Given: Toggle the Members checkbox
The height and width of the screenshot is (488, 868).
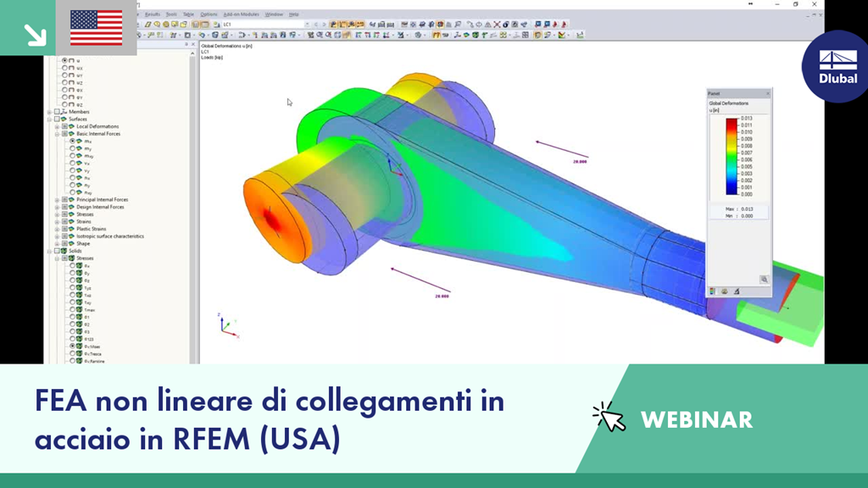Looking at the screenshot, I should tap(57, 112).
